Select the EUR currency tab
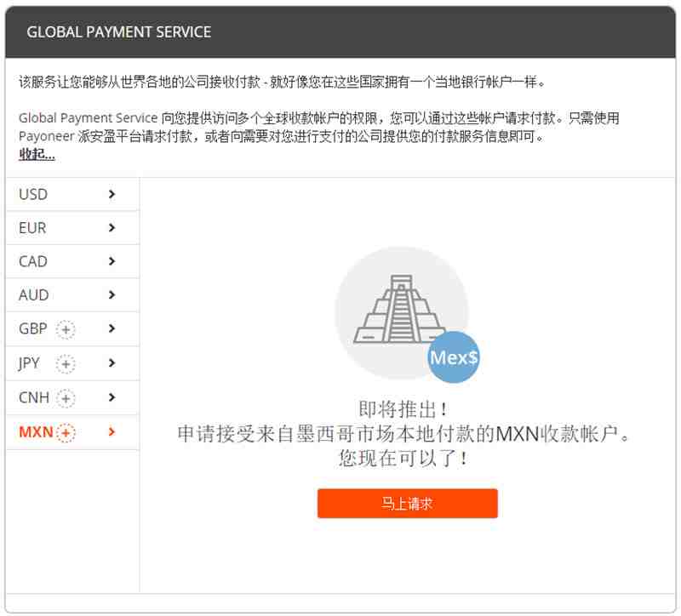681x616 pixels. (72, 228)
